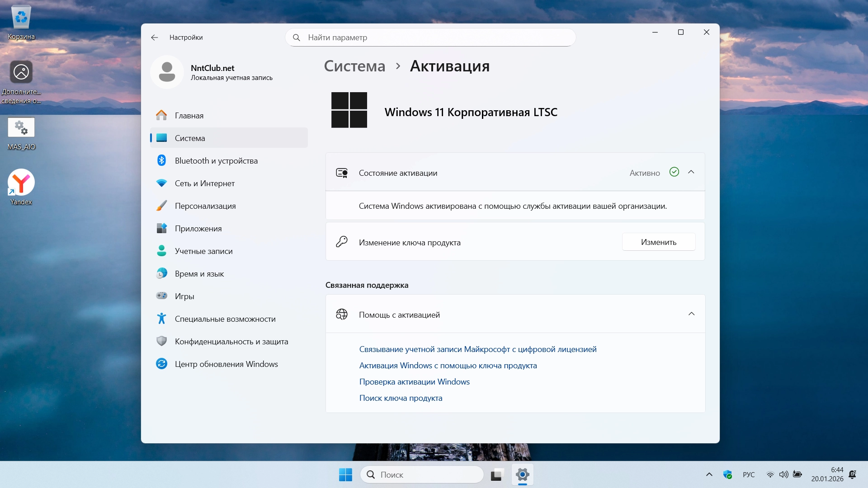Select Главная in the sidebar

tap(189, 116)
